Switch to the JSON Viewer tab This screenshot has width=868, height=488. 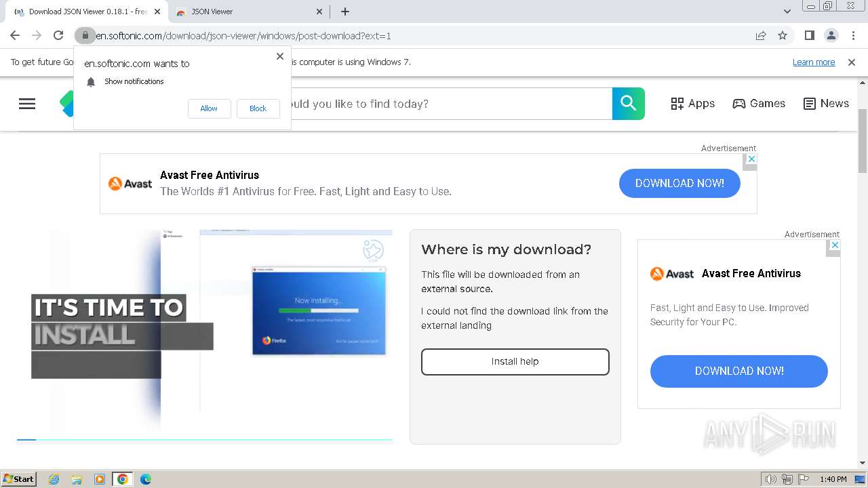click(x=248, y=12)
